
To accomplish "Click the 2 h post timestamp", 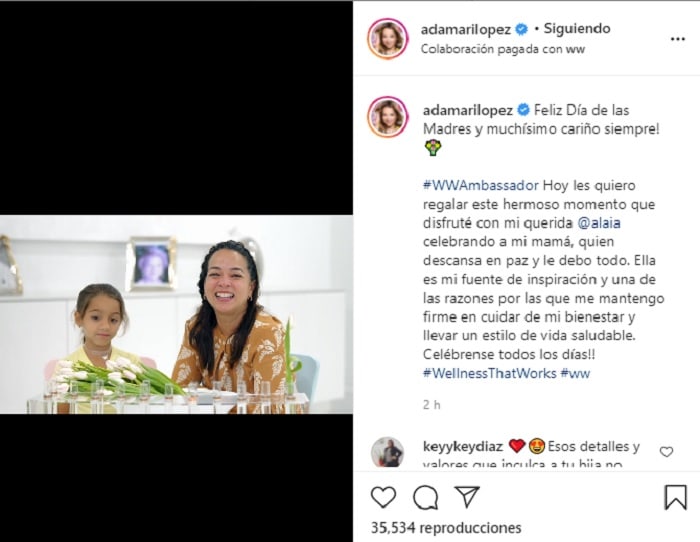I will (431, 404).
